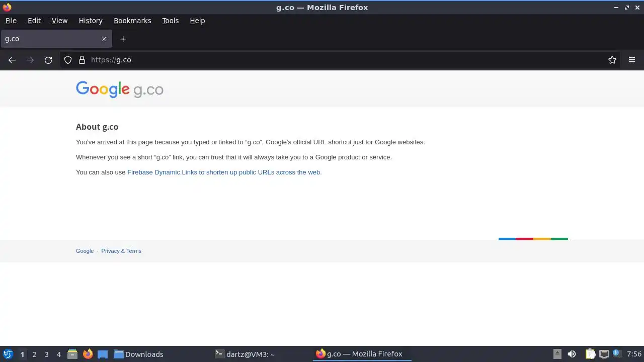644x362 pixels.
Task: Open the clipboard manager tray icon
Action: coord(590,354)
